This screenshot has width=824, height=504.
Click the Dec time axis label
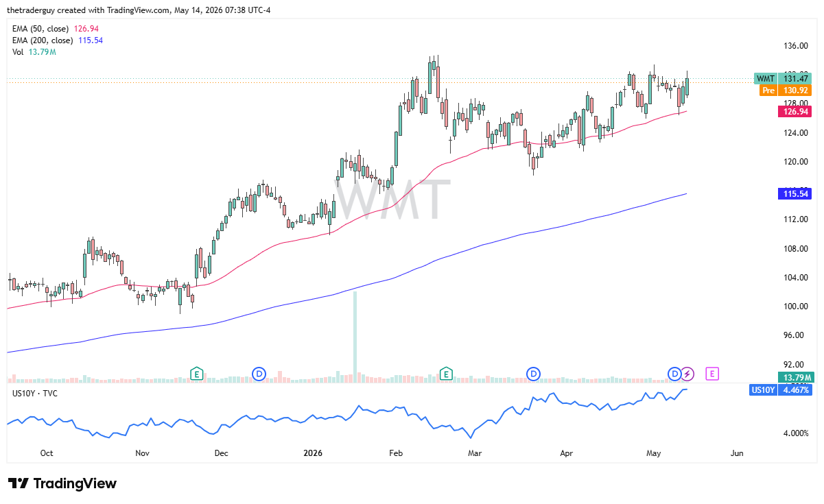coord(222,453)
